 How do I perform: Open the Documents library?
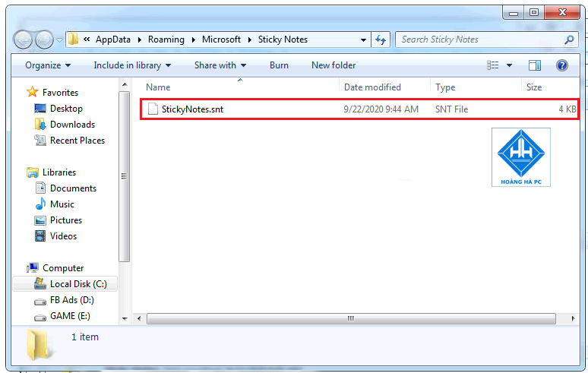(73, 188)
